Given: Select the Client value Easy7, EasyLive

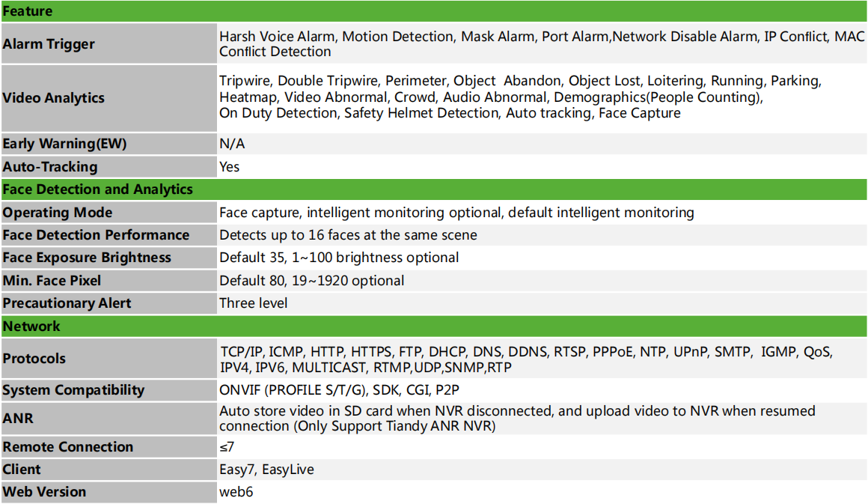Looking at the screenshot, I should point(266,470).
